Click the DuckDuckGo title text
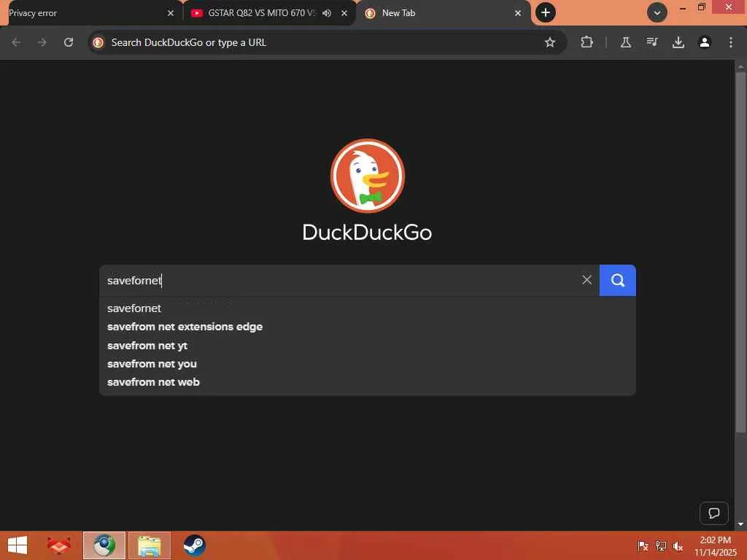Screen dimensions: 747x560 [x=368, y=233]
